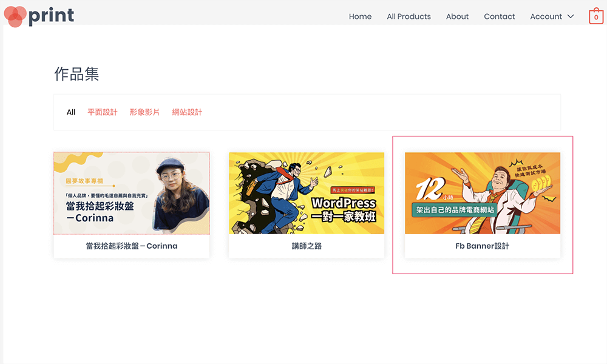Open the WordPress tutoring class thumbnail

pos(307,193)
